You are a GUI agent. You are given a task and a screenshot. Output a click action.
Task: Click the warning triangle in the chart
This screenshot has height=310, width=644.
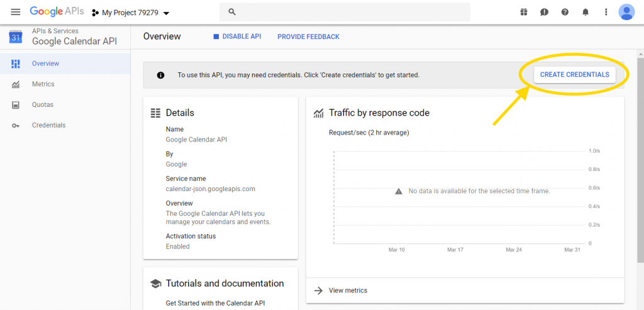(x=398, y=191)
